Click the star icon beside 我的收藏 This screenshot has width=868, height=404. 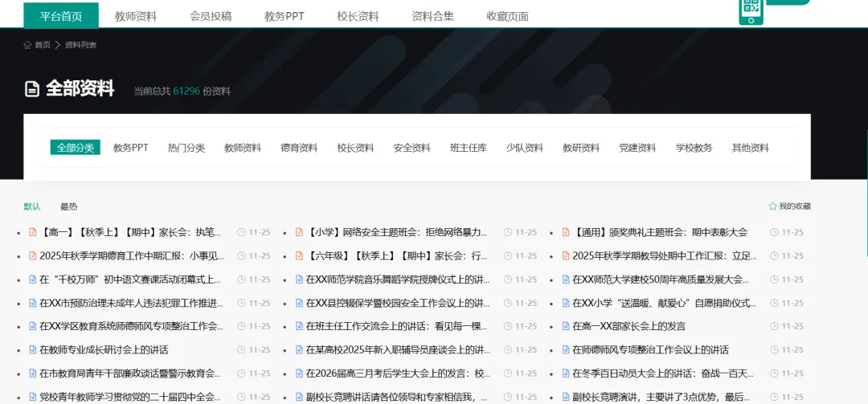coord(772,206)
